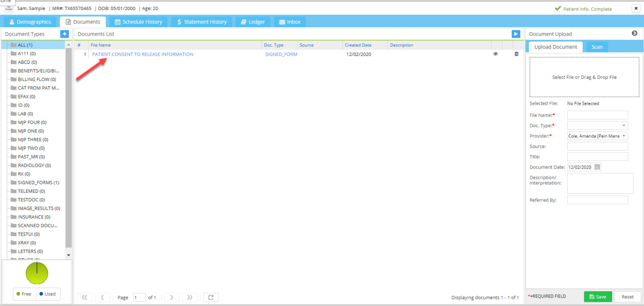Screen dimensions: 644x306
Task: Refresh the documents list
Action: (x=210, y=297)
